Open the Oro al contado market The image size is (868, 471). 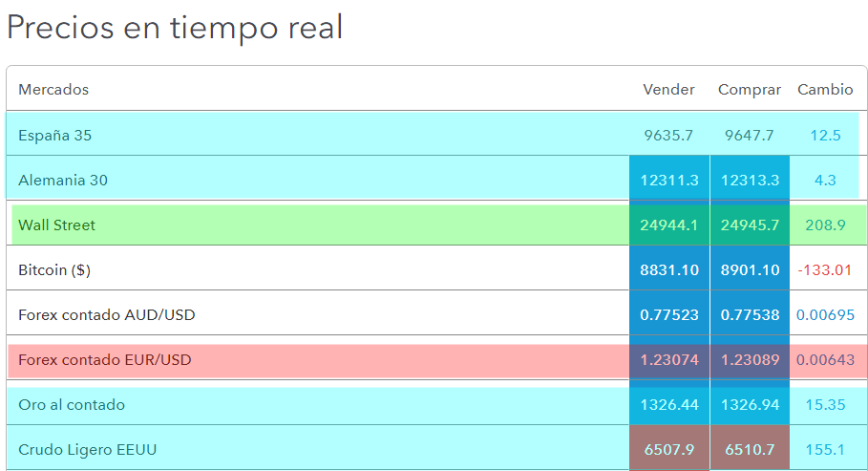click(x=72, y=405)
